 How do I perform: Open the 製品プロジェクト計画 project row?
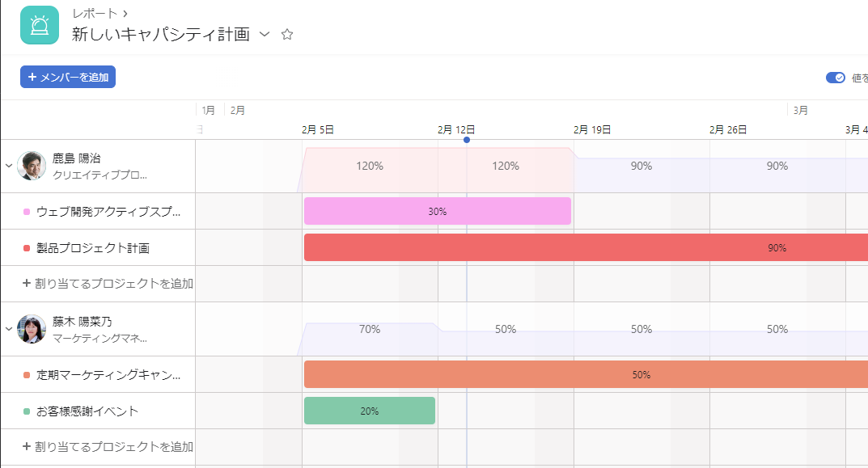point(98,248)
